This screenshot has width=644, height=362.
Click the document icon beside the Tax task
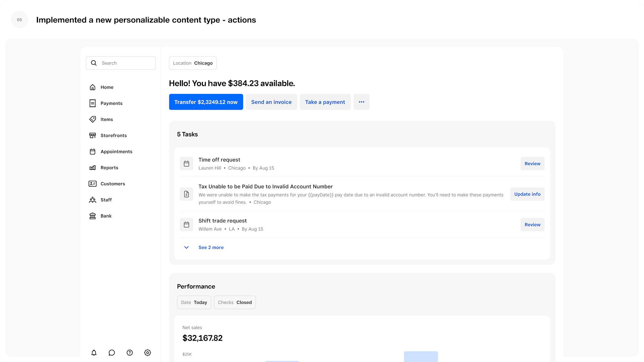[x=186, y=194]
